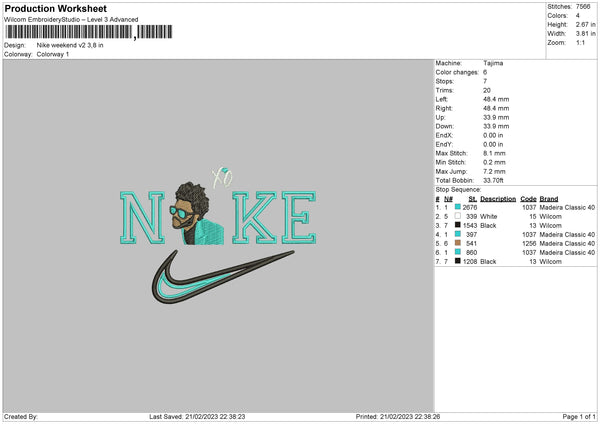Click the white swatch in the 339 stitches row
The width and height of the screenshot is (600, 424).
[458, 216]
